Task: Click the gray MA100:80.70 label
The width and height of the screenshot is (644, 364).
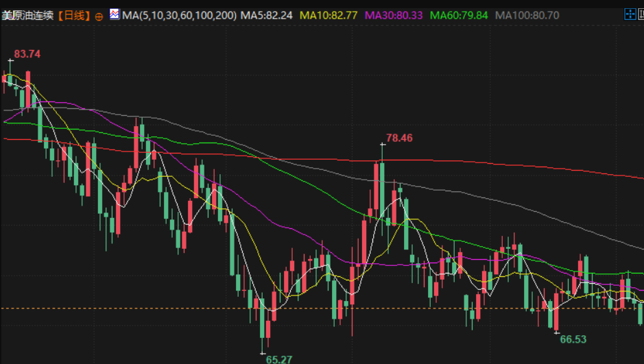Action: pyautogui.click(x=527, y=16)
